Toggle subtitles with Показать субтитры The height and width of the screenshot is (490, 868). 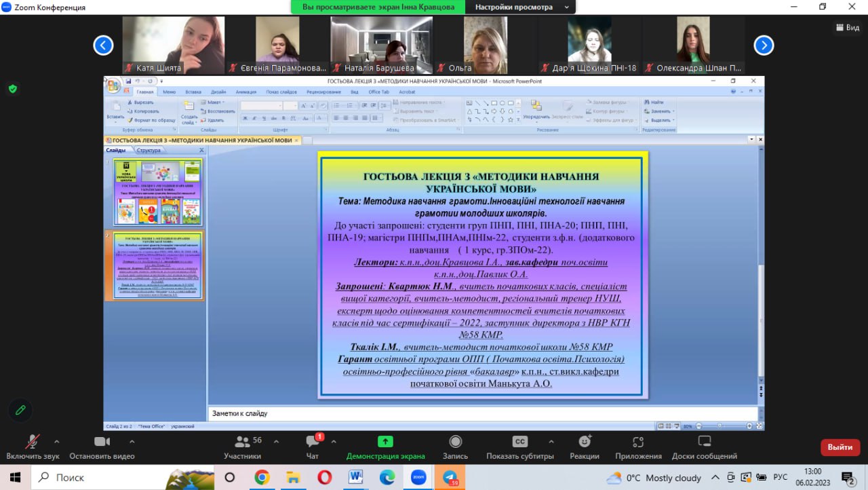(519, 442)
